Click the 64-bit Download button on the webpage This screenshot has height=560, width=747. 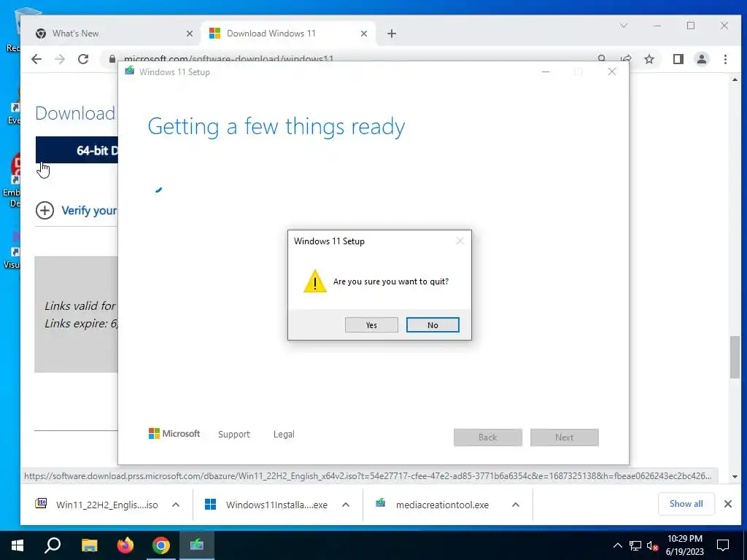click(x=77, y=150)
